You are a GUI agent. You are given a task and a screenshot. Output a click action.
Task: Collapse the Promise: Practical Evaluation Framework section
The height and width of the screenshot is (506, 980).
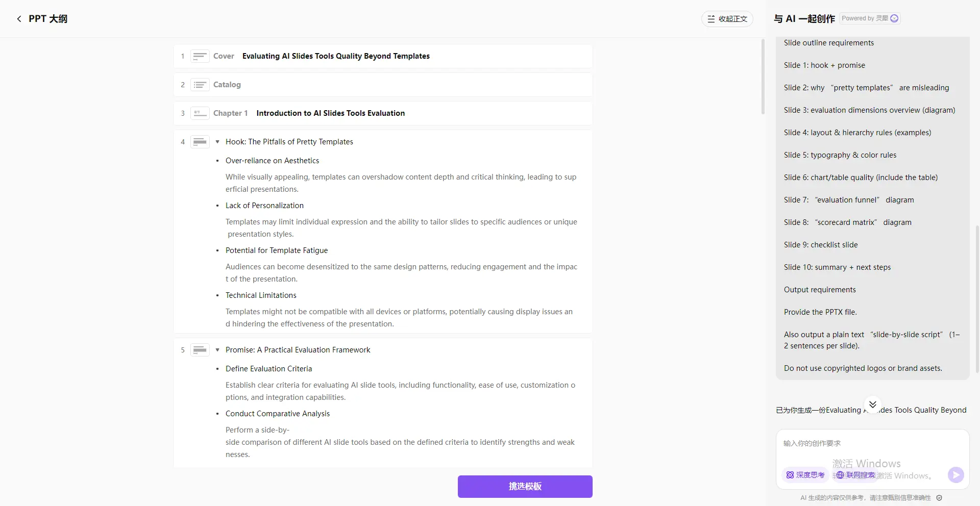[217, 350]
